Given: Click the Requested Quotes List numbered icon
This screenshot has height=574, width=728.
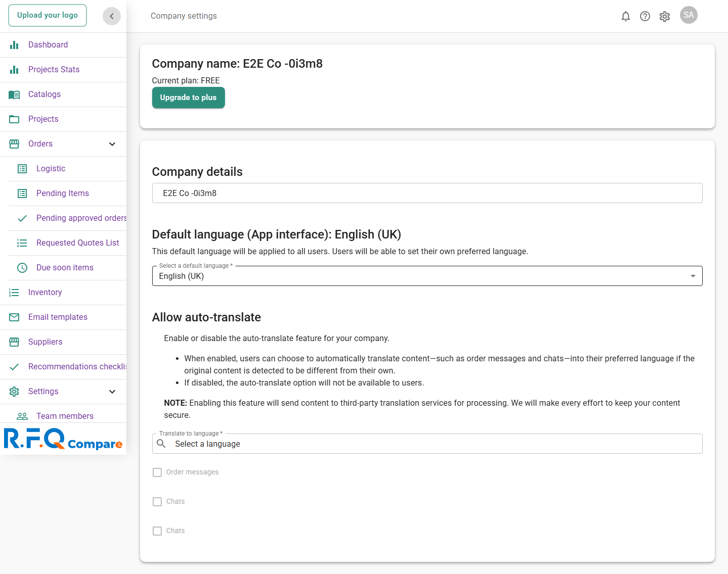Looking at the screenshot, I should (x=22, y=243).
